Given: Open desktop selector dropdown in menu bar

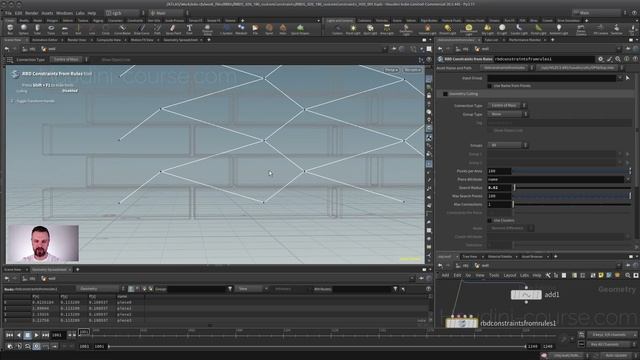Looking at the screenshot, I should point(124,13).
